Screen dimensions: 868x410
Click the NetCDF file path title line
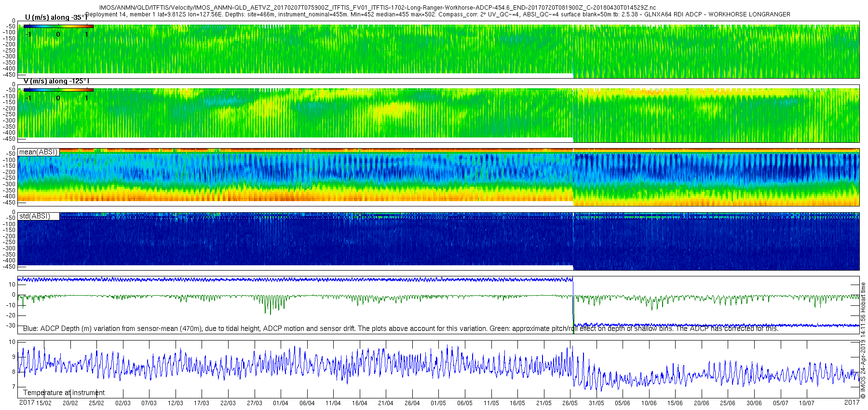pos(378,8)
